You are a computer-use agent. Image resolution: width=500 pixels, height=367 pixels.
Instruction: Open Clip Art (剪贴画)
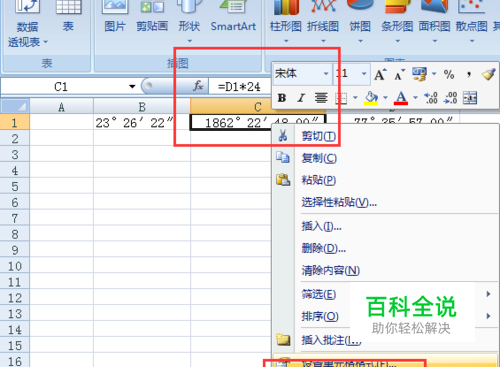[x=152, y=17]
